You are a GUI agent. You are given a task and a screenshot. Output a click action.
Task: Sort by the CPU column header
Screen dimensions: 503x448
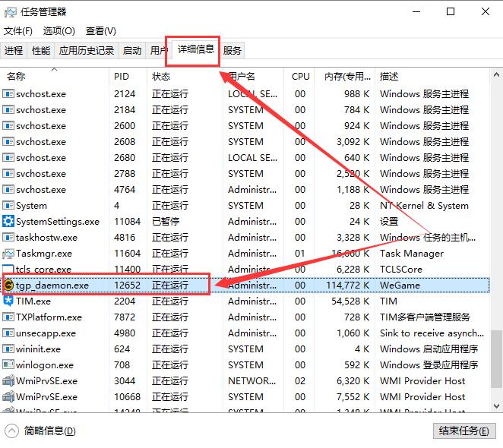pyautogui.click(x=301, y=77)
